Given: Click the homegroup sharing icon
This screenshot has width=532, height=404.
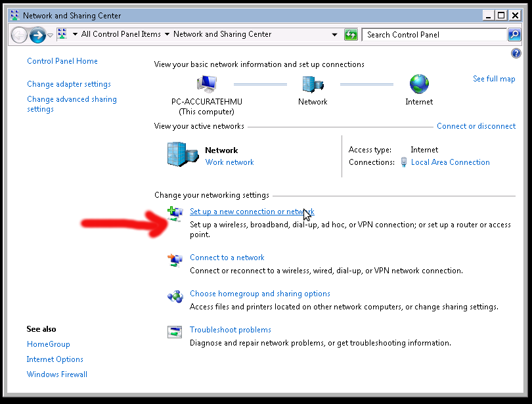Looking at the screenshot, I should point(175,296).
